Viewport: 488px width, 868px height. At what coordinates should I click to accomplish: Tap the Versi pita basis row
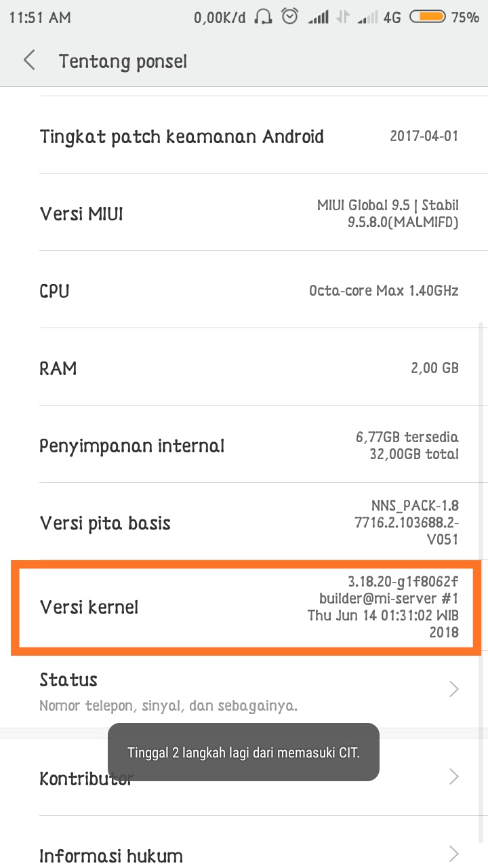(x=244, y=523)
